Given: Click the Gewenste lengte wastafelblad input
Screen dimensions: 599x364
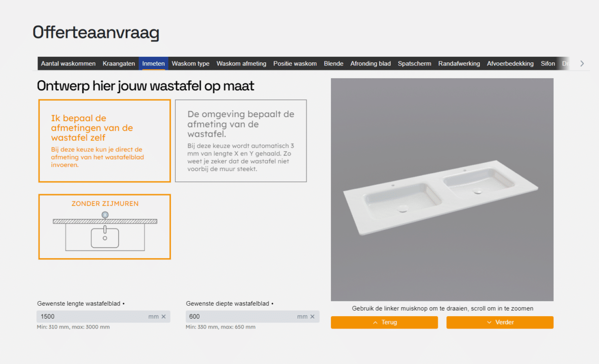Looking at the screenshot, I should pos(92,317).
